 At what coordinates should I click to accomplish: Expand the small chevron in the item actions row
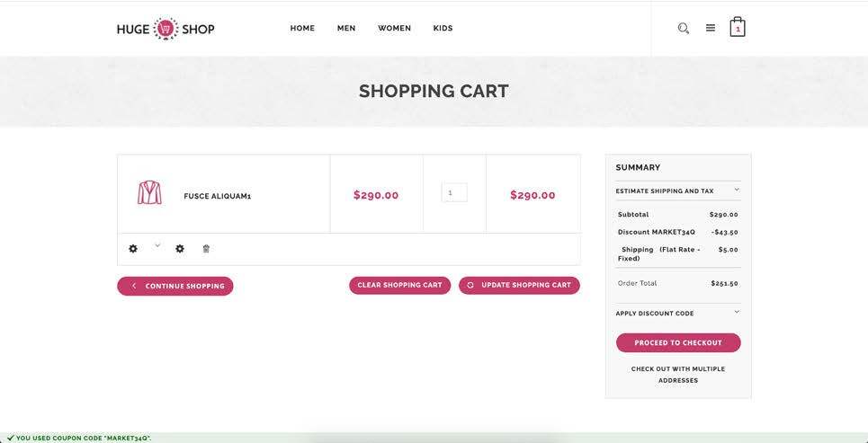point(157,245)
